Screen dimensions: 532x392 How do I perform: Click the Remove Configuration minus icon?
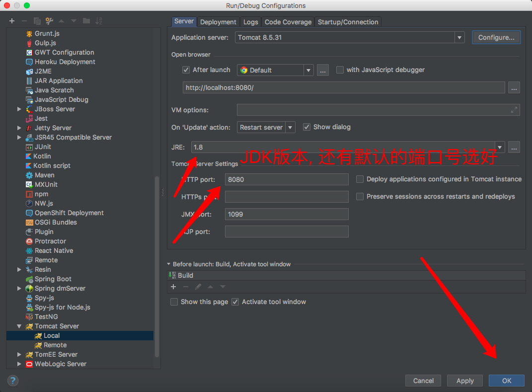[x=24, y=21]
